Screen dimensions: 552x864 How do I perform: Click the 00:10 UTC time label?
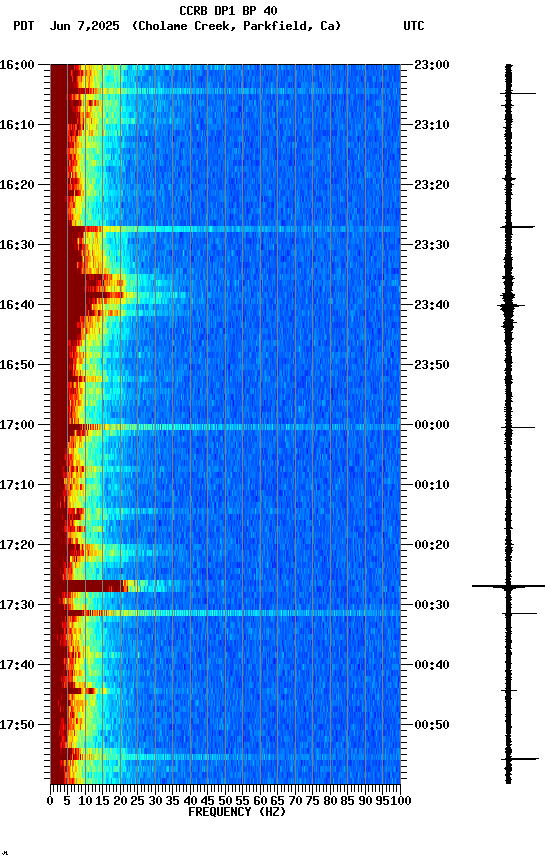(x=432, y=485)
